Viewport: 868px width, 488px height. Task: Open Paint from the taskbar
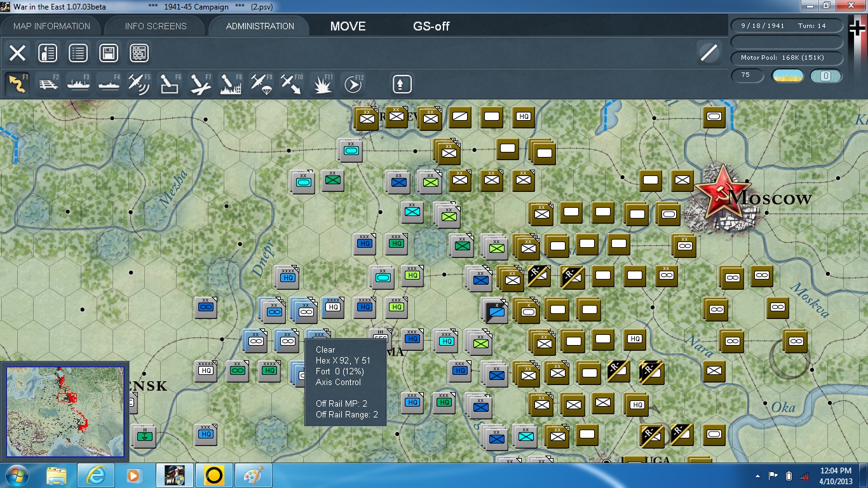point(253,475)
